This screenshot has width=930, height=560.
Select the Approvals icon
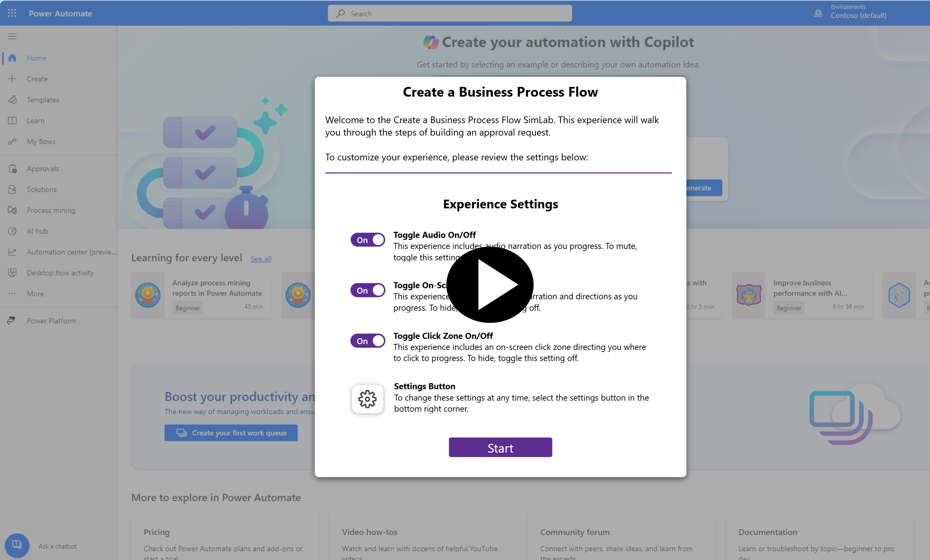click(x=12, y=168)
